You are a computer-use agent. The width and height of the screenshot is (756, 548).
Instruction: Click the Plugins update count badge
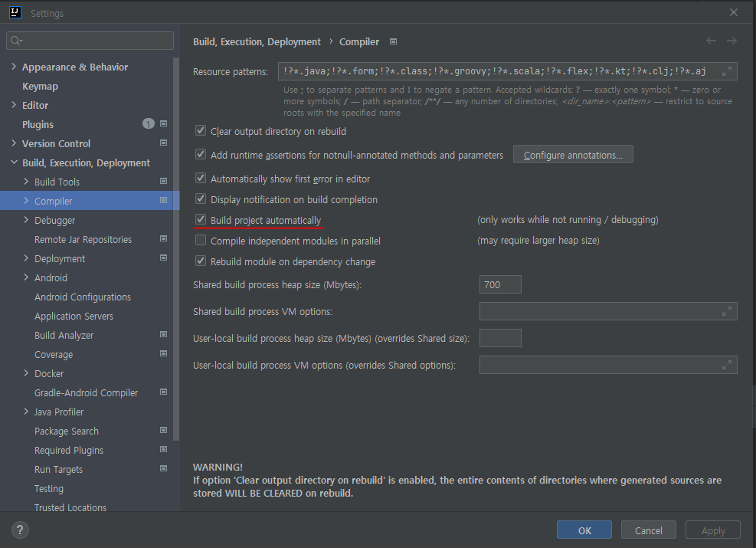pyautogui.click(x=148, y=124)
